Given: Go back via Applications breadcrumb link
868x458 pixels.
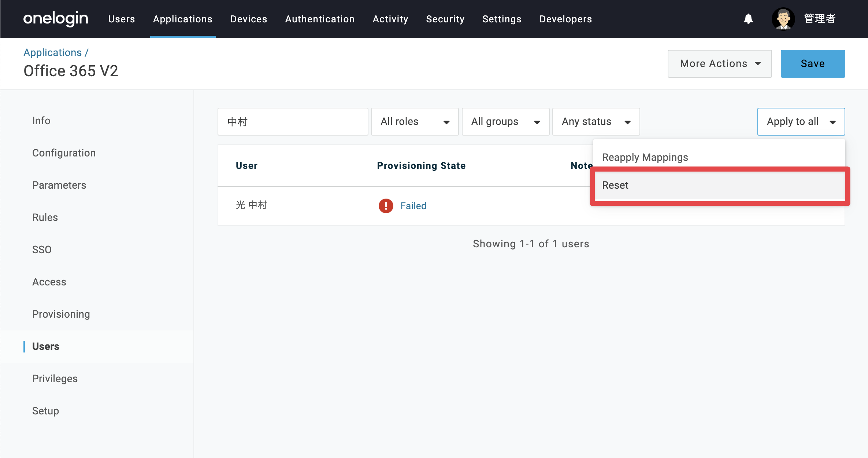Looking at the screenshot, I should (x=53, y=52).
